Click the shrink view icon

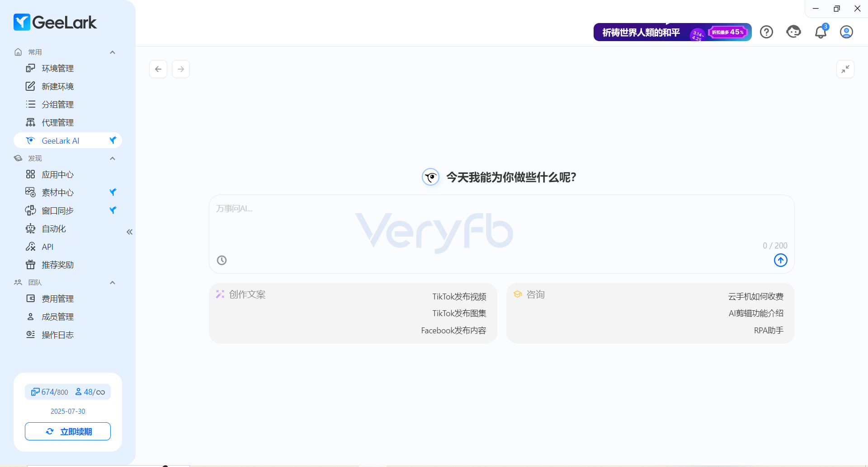[x=845, y=69]
